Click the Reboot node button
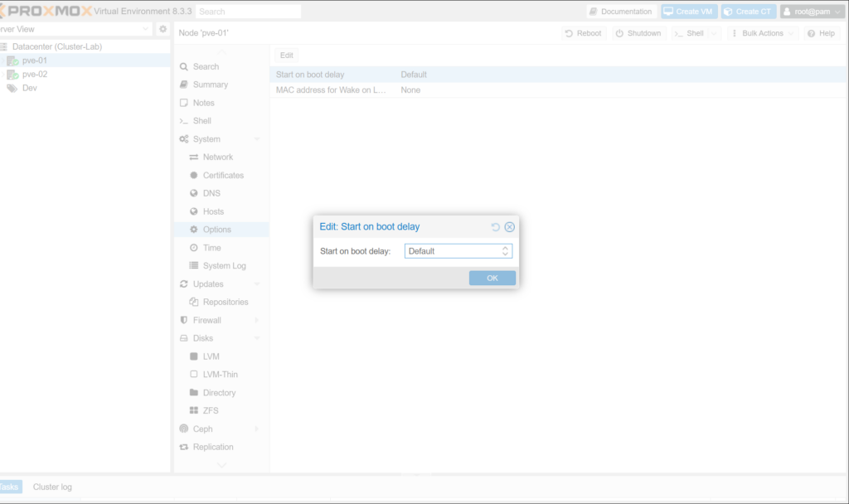 click(x=583, y=33)
